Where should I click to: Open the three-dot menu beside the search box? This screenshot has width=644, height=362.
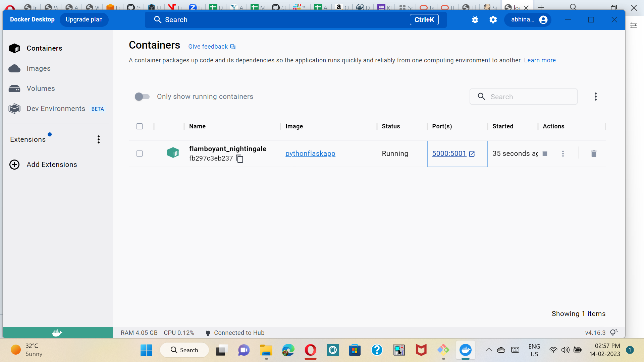[x=596, y=97]
